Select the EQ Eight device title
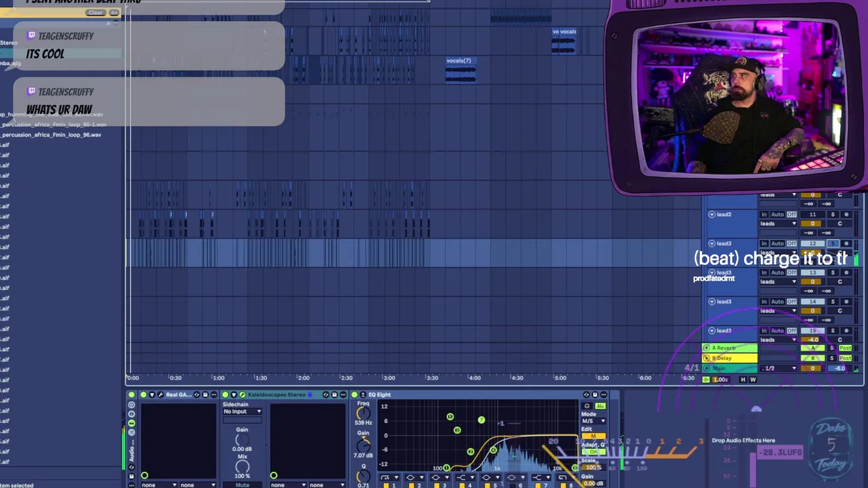Viewport: 868px width, 488px height. click(x=380, y=394)
